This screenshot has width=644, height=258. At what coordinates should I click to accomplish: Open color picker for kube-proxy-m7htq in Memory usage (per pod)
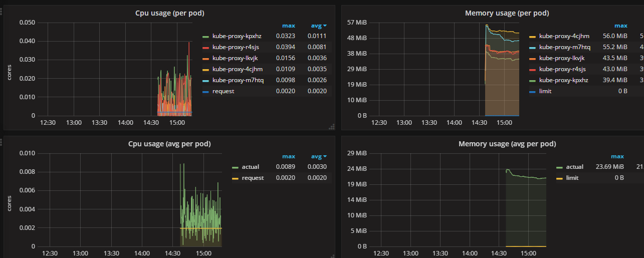[532, 48]
